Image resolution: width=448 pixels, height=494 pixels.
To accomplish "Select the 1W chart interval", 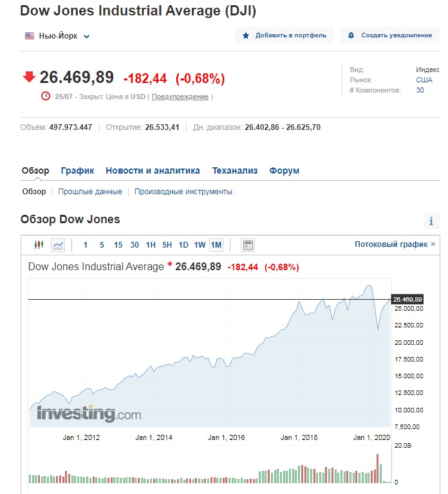I will 200,245.
